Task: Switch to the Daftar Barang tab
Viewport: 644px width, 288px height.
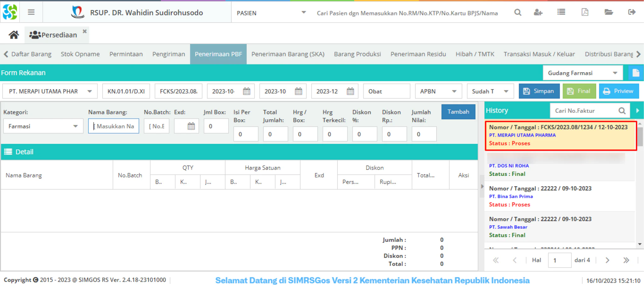Action: 31,54
